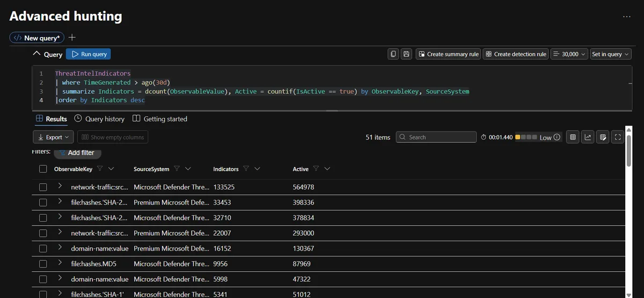Viewport: 644px width, 298px height.
Task: Click the Add filter button
Action: 77,153
